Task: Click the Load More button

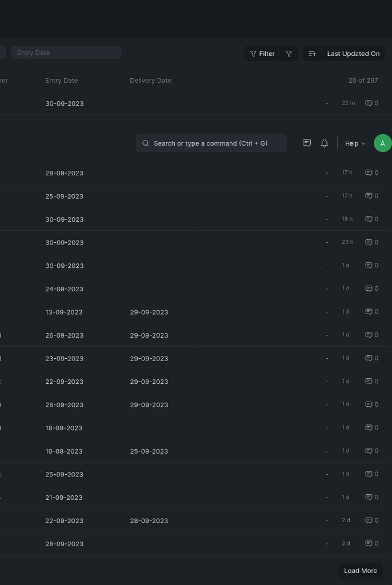Action: [x=360, y=571]
